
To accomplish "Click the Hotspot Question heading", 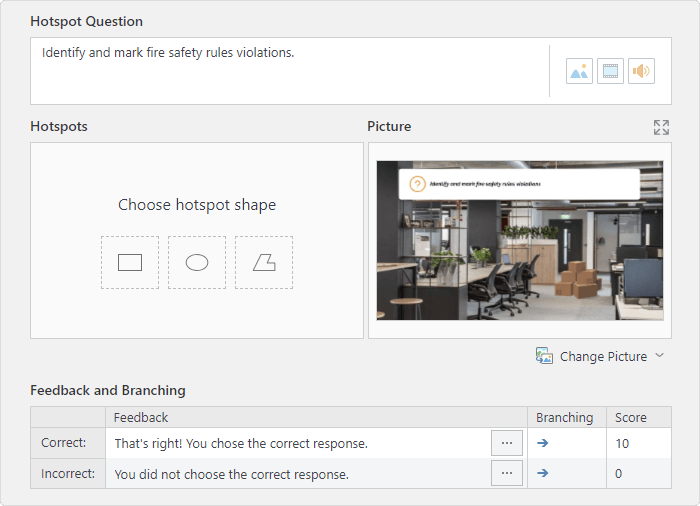I will tap(87, 21).
